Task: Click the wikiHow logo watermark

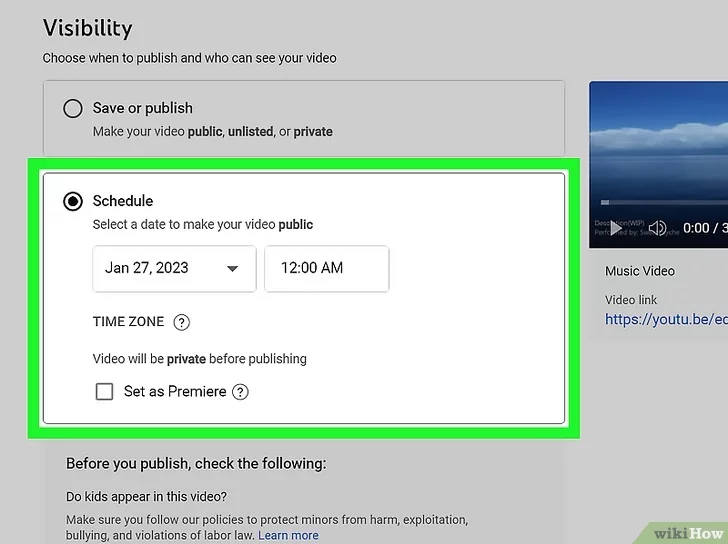Action: point(686,532)
